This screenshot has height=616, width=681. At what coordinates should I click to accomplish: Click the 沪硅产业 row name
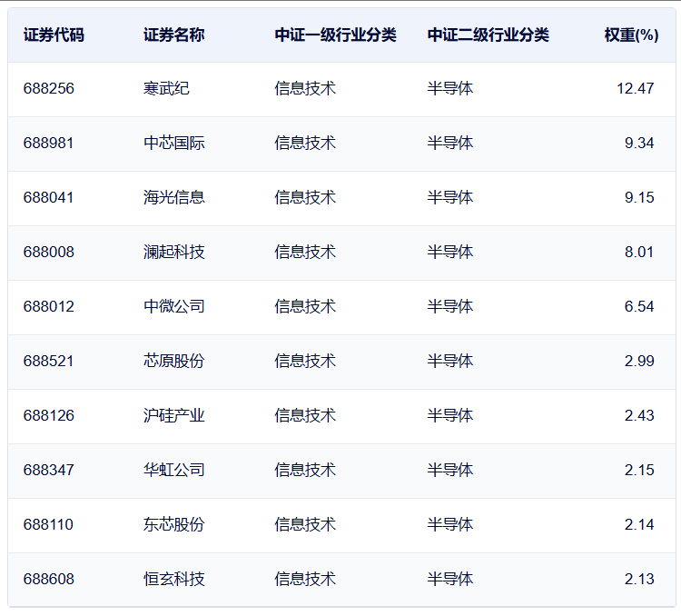(x=173, y=415)
